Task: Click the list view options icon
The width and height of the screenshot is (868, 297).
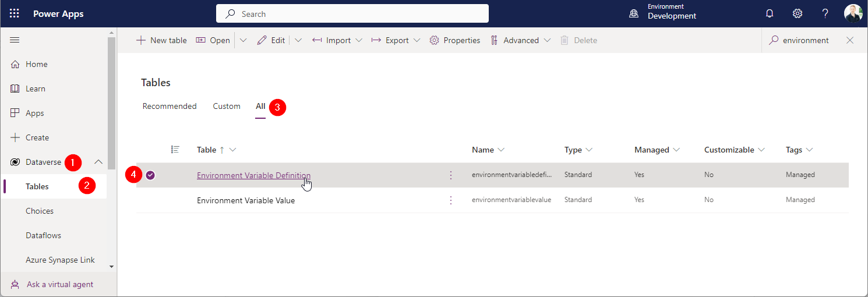Action: (x=175, y=150)
